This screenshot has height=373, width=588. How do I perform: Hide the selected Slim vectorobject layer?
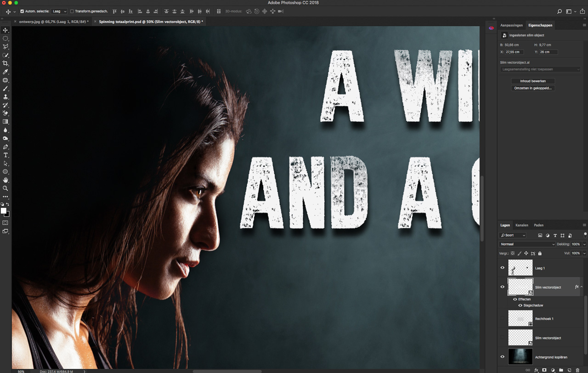click(502, 287)
